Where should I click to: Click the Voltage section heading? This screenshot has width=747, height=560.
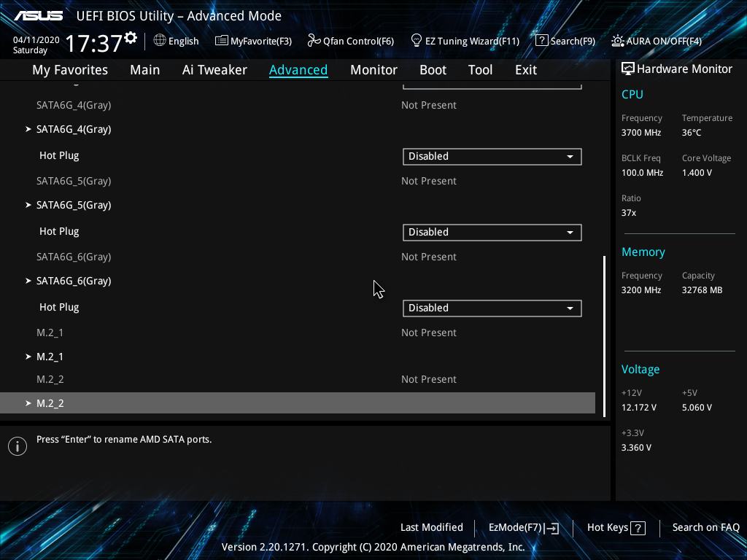[x=640, y=370]
